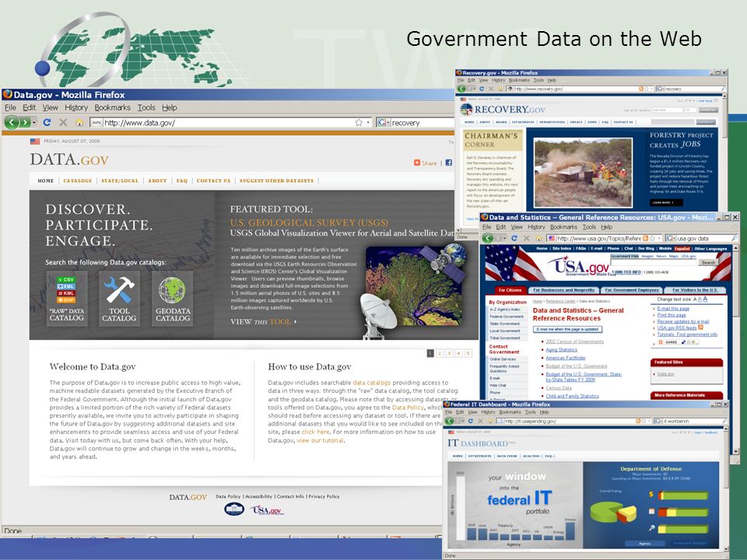Click view our tutorial link
747x560 pixels.
tap(320, 440)
